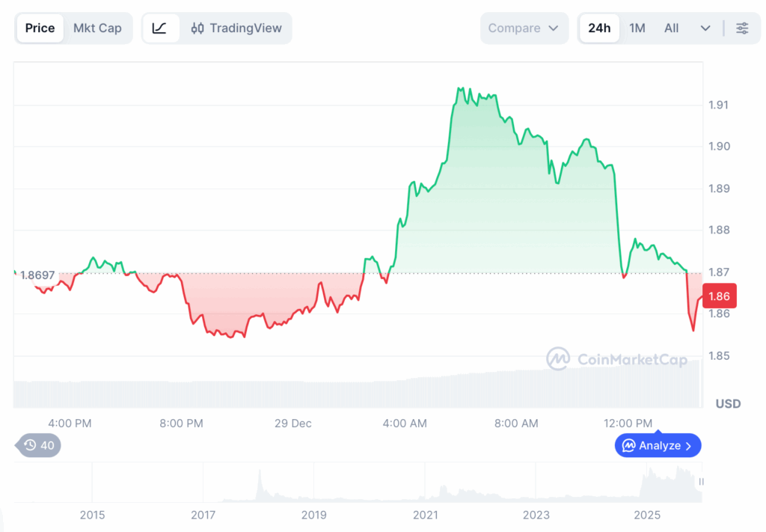Switch to the All timeframe tab
766x532 pixels.
point(671,28)
